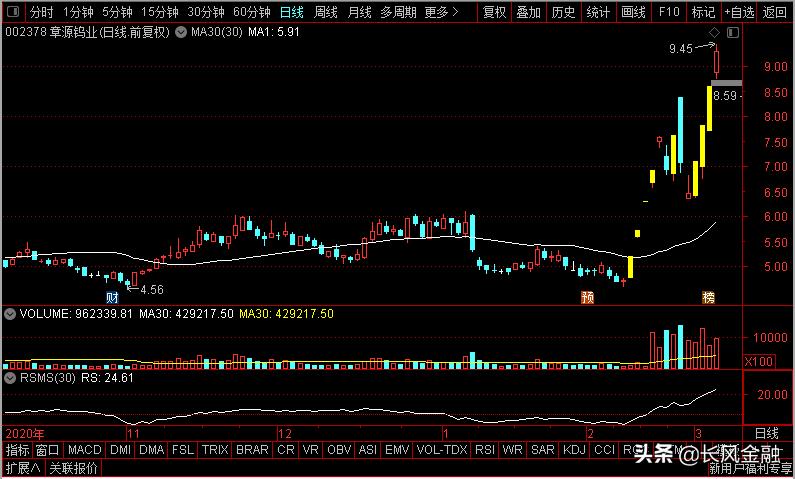Click the 4.56 low price annotation
Image resolution: width=795 pixels, height=479 pixels.
(x=152, y=289)
